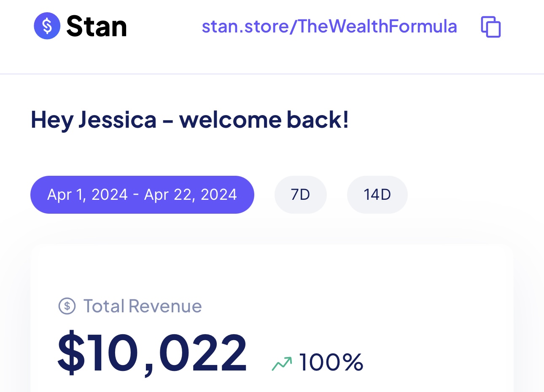
Task: Click the Stan wordmark text
Action: pos(97,27)
